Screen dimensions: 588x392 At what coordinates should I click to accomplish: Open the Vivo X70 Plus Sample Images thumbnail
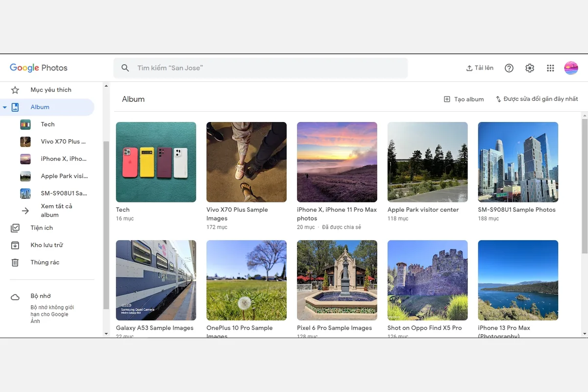point(246,162)
